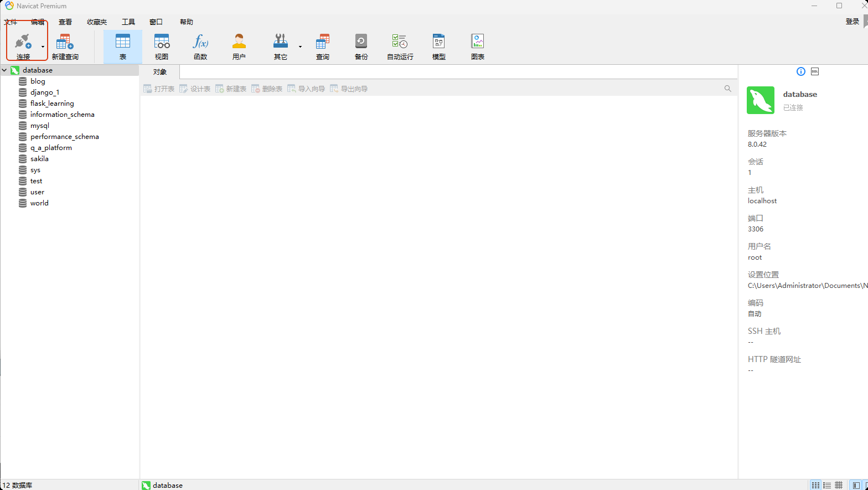
Task: Select the blog database
Action: click(x=38, y=81)
